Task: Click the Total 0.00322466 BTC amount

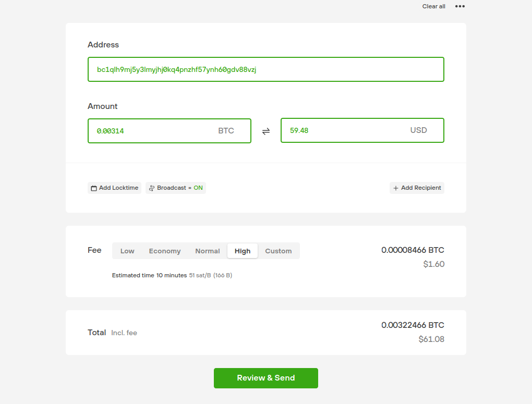Action: [412, 325]
